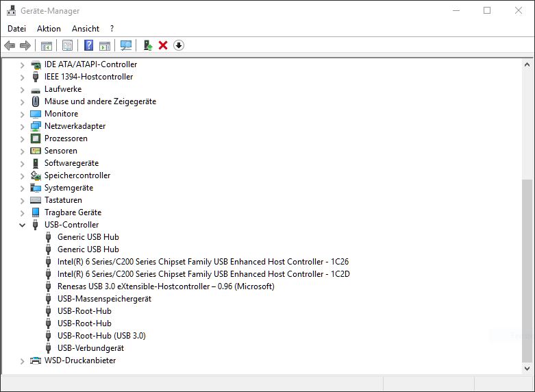Click the WSD-Druckanbieter printer icon
Viewport: 535px width, 392px height.
(x=36, y=360)
